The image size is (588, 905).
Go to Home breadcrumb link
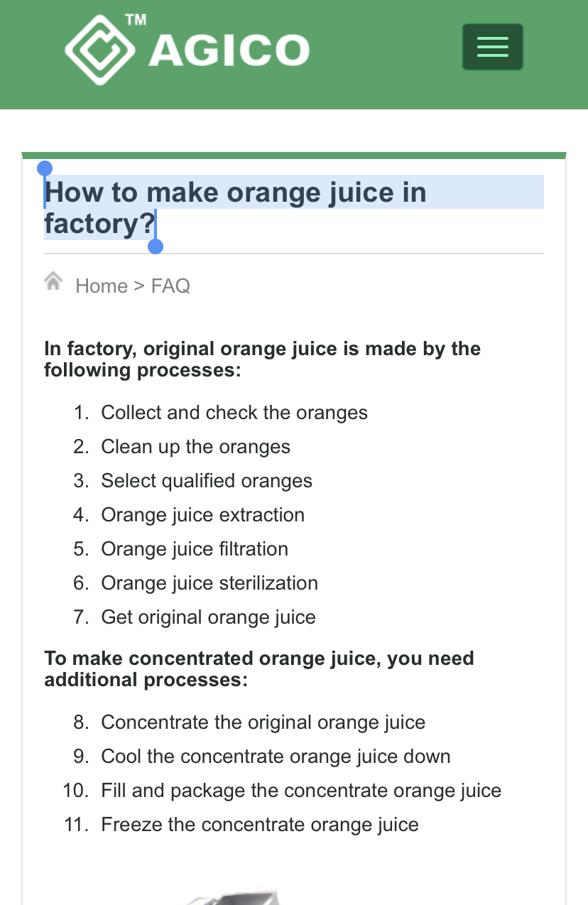click(x=102, y=286)
